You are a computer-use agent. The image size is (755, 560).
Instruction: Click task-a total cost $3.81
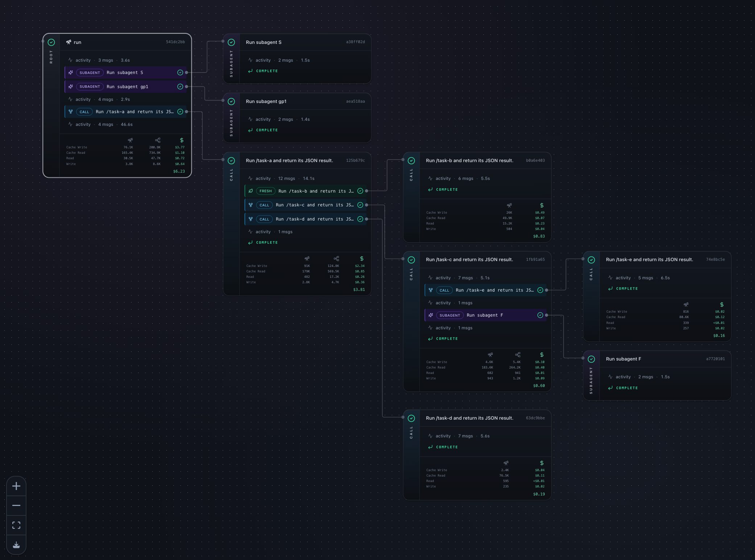point(359,289)
